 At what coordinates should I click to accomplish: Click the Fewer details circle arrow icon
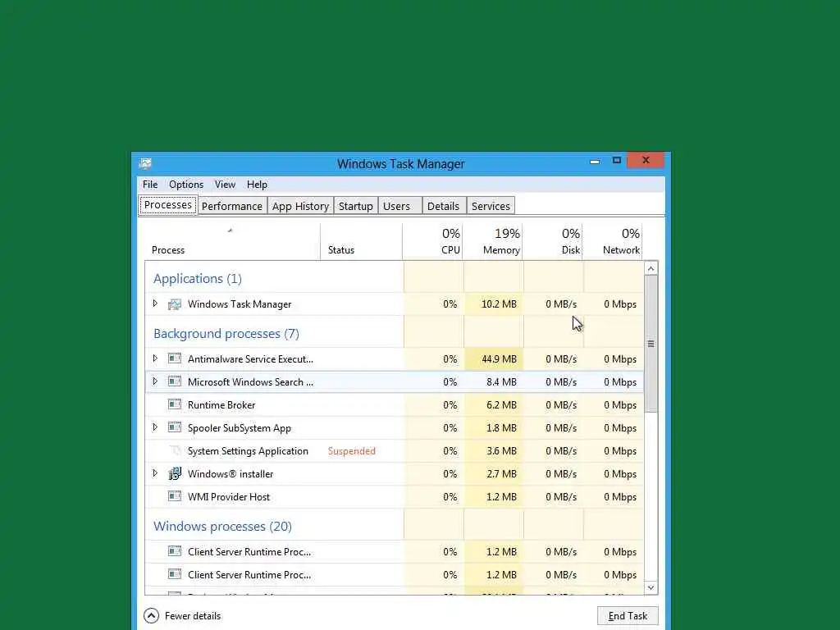(151, 615)
